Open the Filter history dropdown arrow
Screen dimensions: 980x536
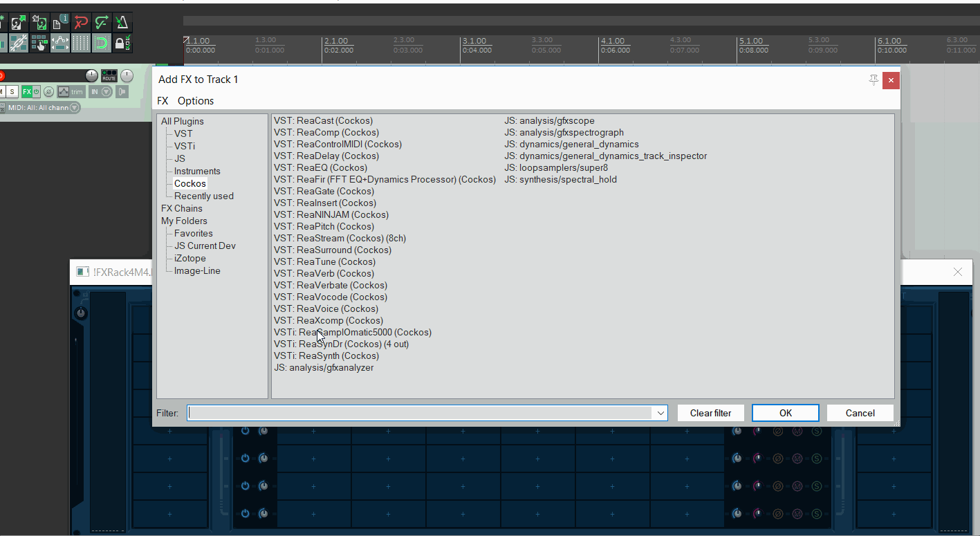tap(660, 413)
